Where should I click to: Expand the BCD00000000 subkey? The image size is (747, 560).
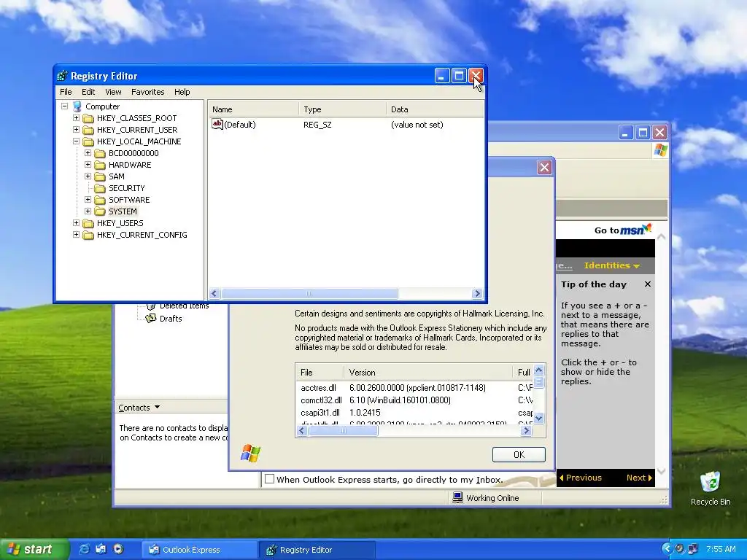point(88,153)
